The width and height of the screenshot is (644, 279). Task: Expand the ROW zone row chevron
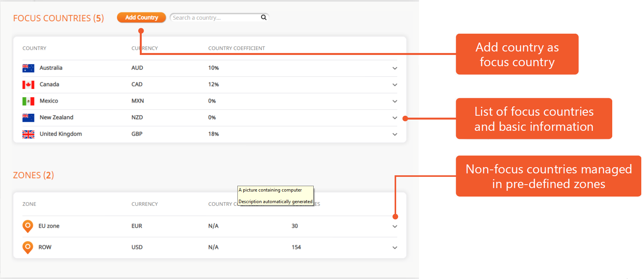[395, 248]
